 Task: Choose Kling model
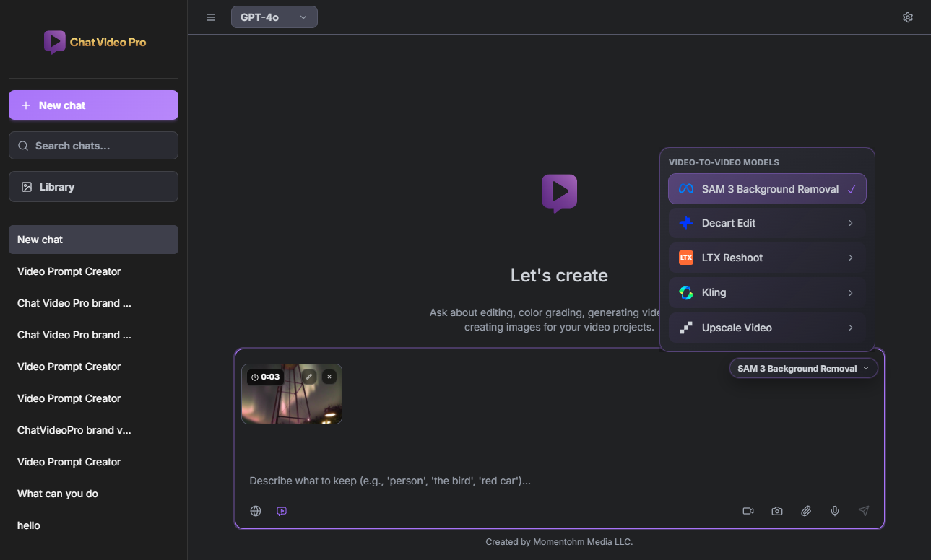[767, 292]
